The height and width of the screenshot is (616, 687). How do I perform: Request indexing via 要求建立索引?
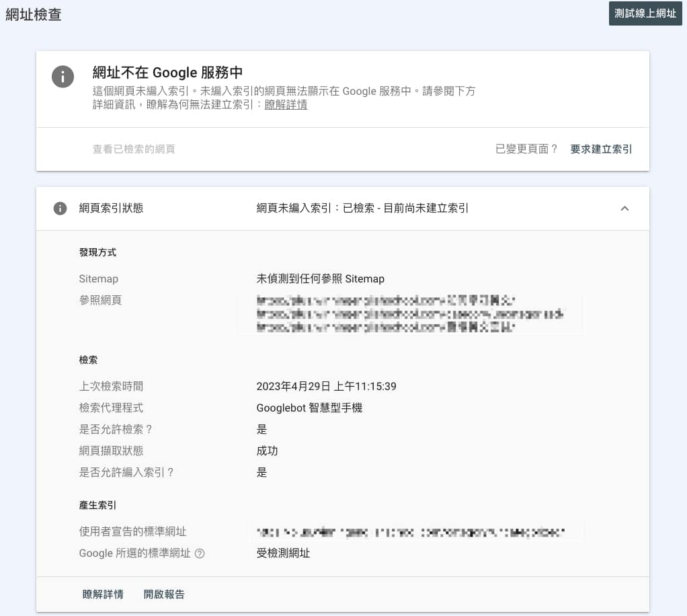600,149
